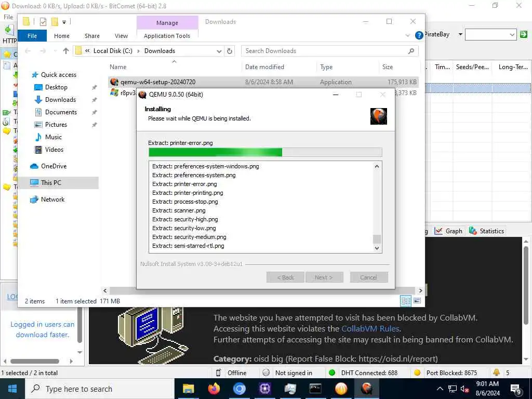The width and height of the screenshot is (532, 399).
Task: Switch Explorer to large icons view
Action: point(417,301)
